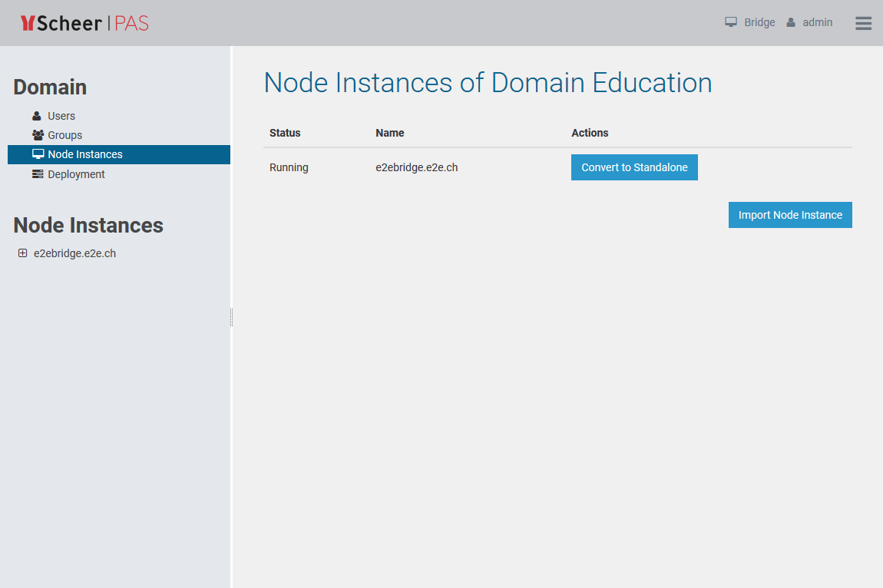This screenshot has width=883, height=588.
Task: Open the hamburger menu
Action: [x=863, y=23]
